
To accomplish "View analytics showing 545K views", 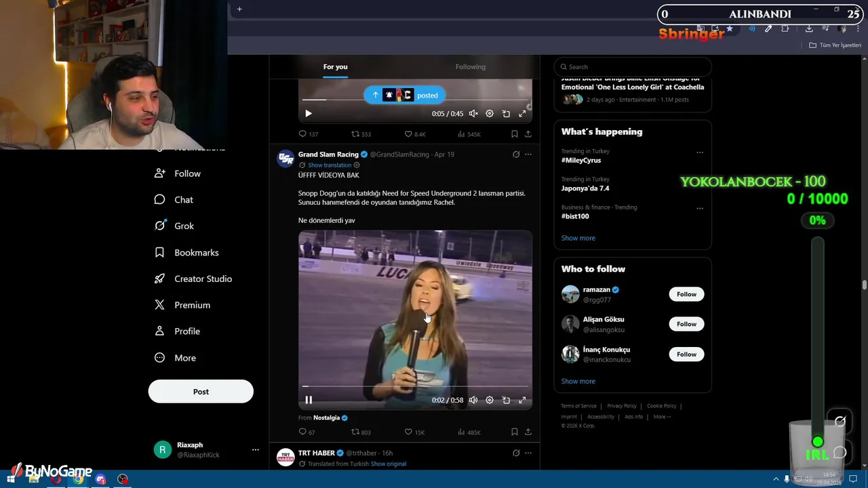I will point(469,134).
